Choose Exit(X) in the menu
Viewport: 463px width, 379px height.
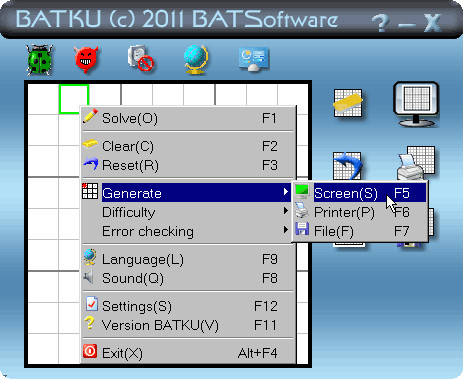pyautogui.click(x=189, y=353)
